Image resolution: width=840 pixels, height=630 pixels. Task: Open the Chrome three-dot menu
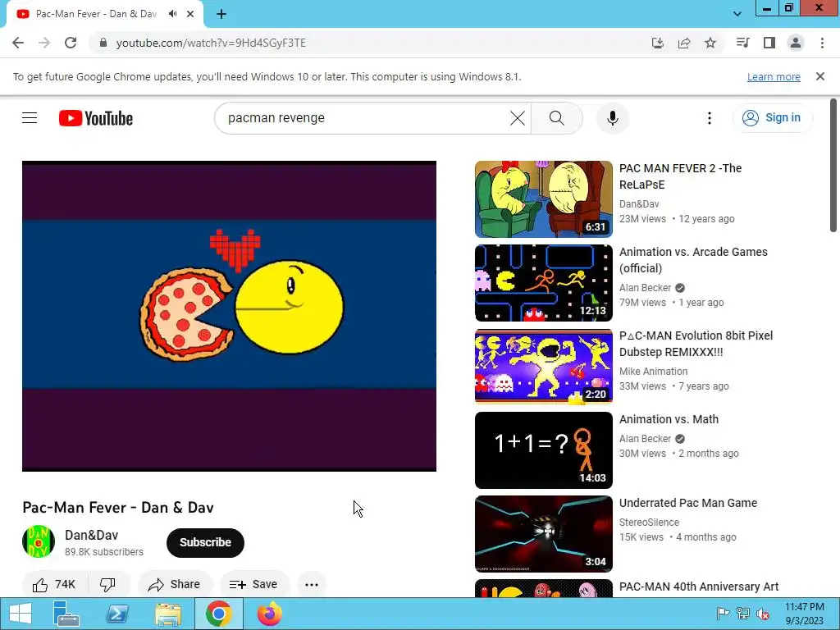click(822, 43)
